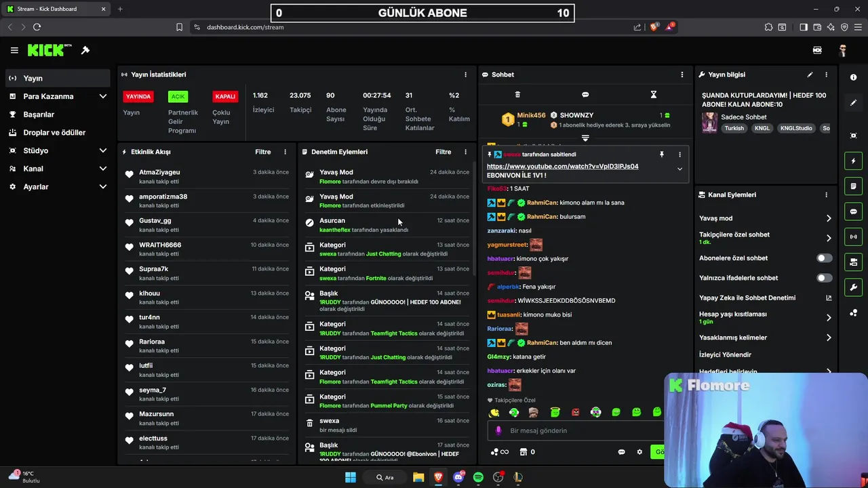Click Filtre in Etkinlik Akışı panel
The image size is (868, 488).
coord(263,152)
